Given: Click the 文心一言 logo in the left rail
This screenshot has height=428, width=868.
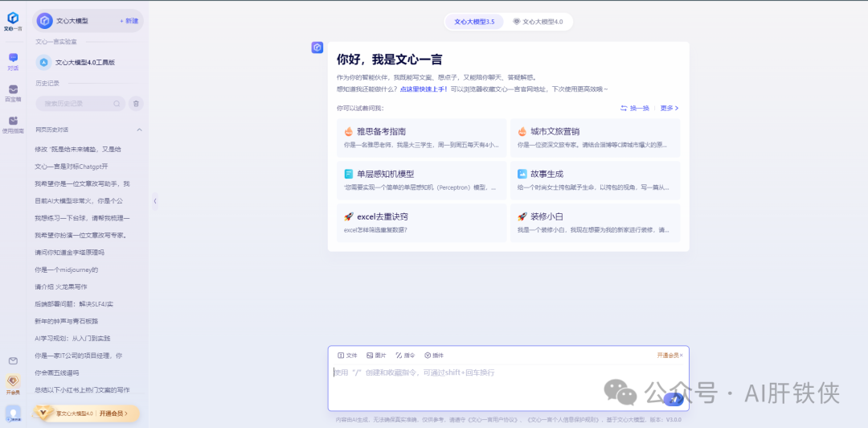Looking at the screenshot, I should coord(12,21).
